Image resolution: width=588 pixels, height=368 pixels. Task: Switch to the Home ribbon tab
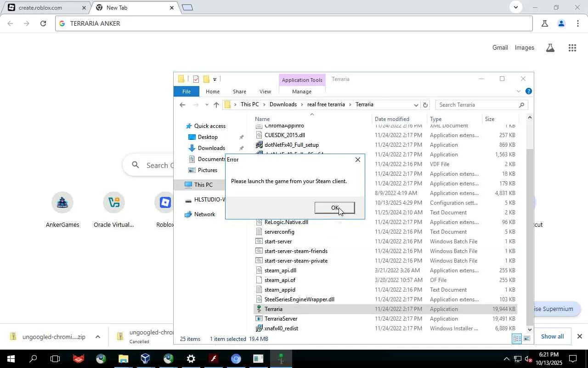(x=212, y=92)
